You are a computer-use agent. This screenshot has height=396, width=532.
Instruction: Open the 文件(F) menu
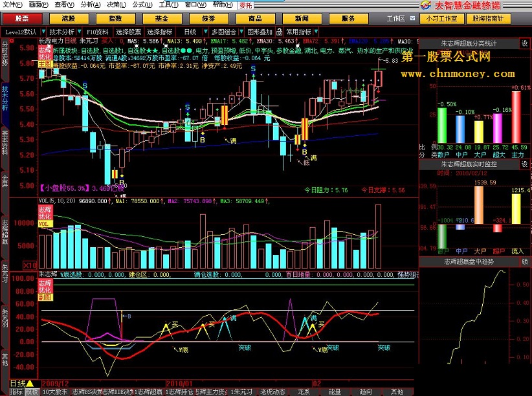click(x=12, y=5)
